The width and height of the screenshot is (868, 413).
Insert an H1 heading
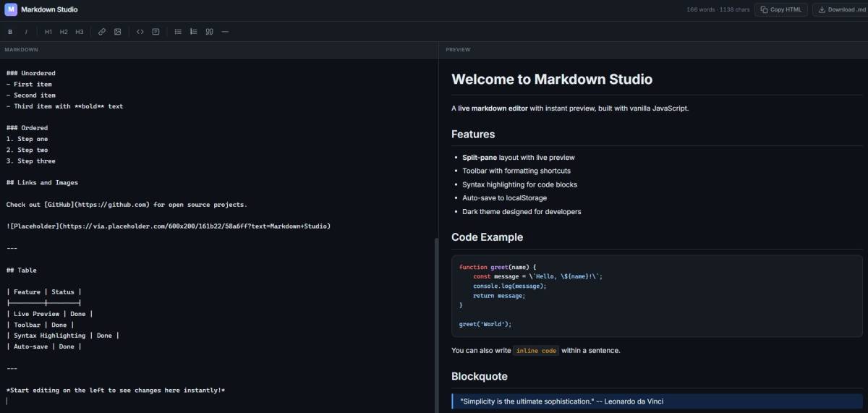(x=48, y=32)
